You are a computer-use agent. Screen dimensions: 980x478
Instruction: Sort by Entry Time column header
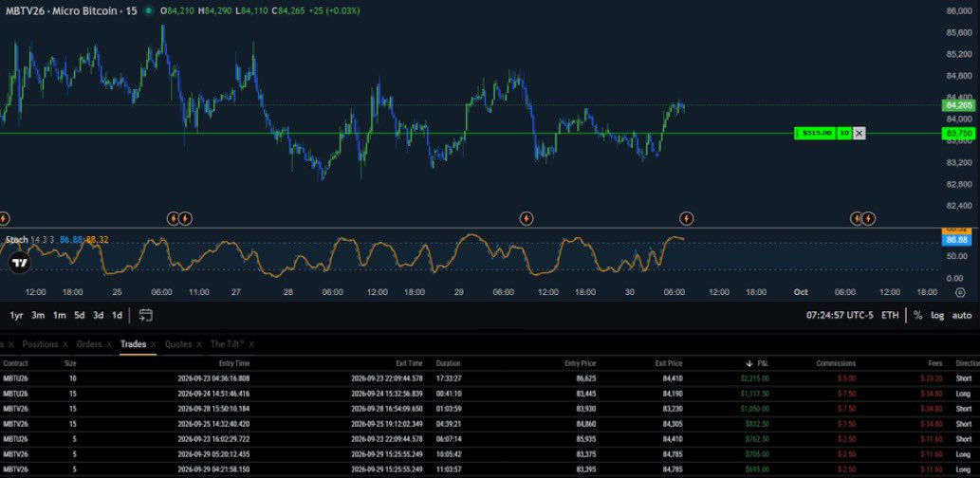(234, 363)
